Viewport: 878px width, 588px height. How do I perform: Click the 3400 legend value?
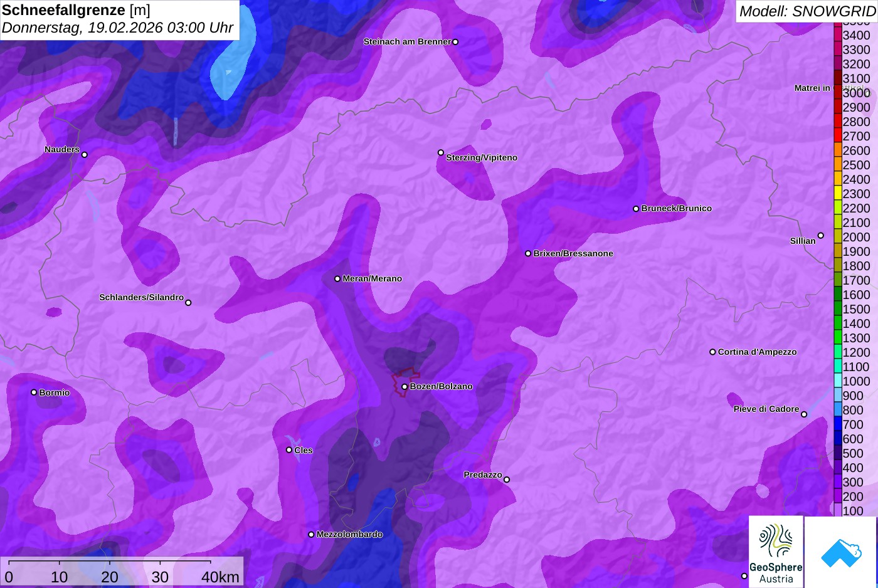856,36
